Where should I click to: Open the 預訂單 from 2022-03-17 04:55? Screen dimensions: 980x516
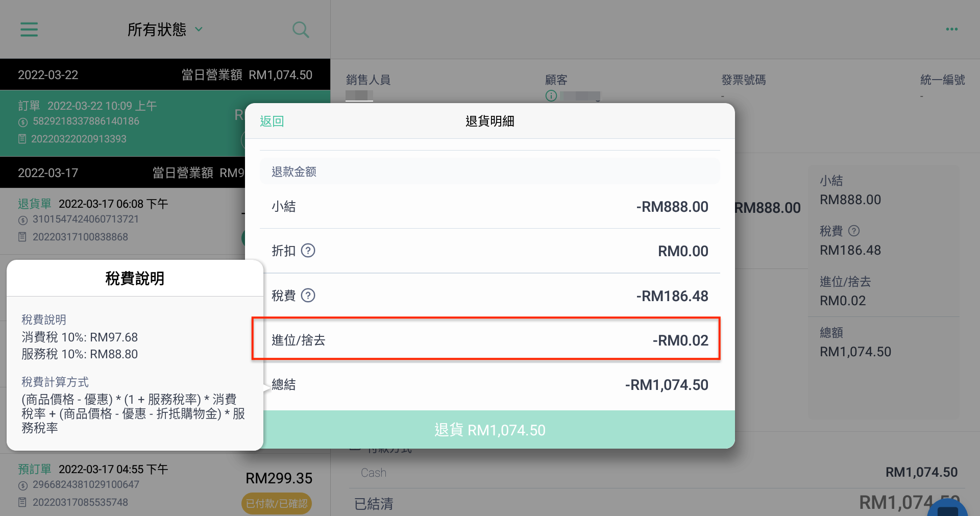165,485
